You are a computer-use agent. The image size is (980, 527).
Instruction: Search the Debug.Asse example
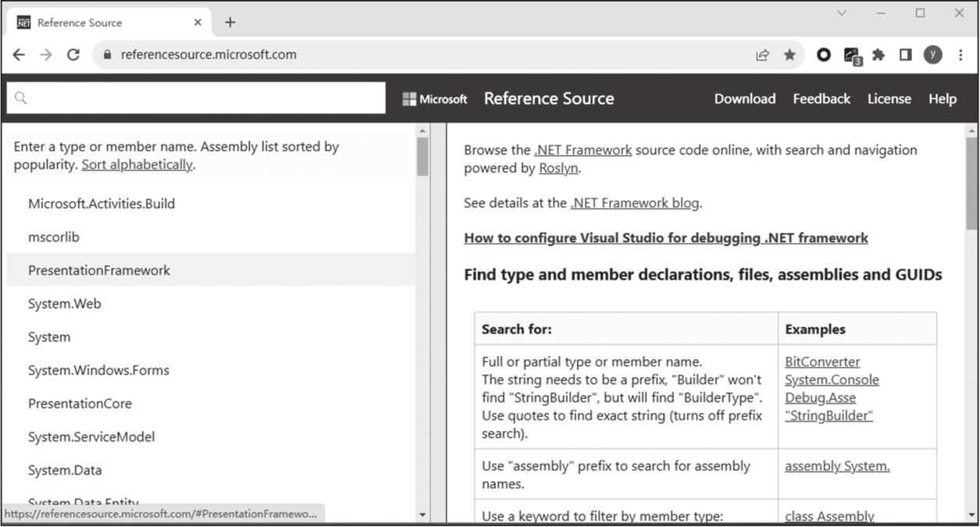[820, 398]
